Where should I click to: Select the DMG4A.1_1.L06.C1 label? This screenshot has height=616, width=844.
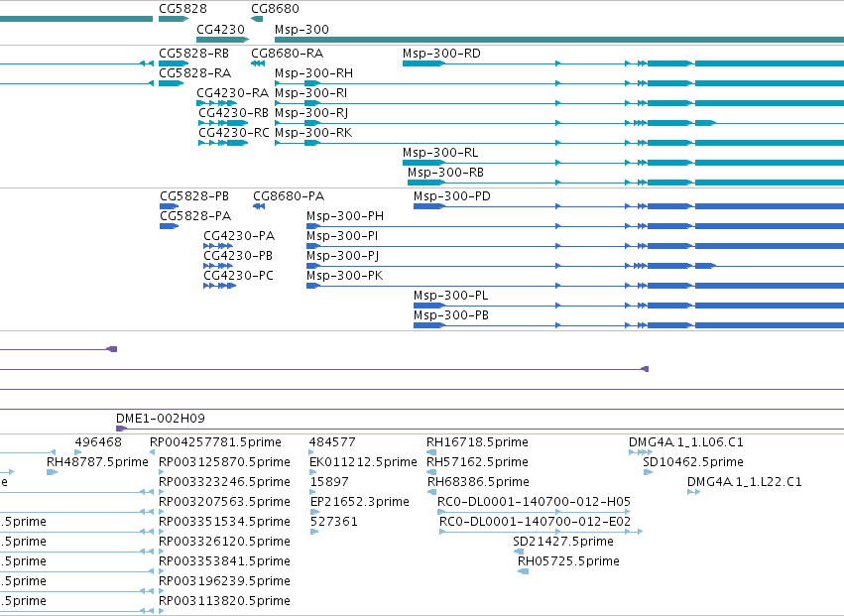686,442
